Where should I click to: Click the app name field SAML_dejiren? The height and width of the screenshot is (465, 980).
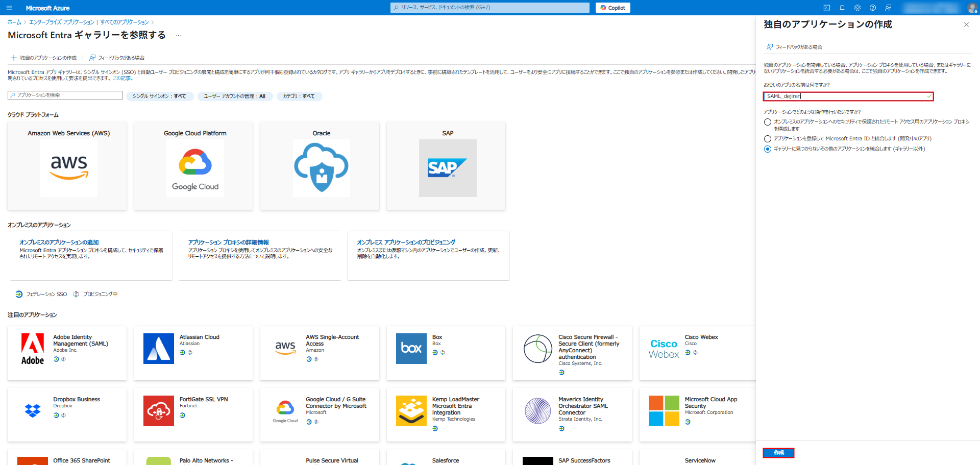(x=848, y=96)
